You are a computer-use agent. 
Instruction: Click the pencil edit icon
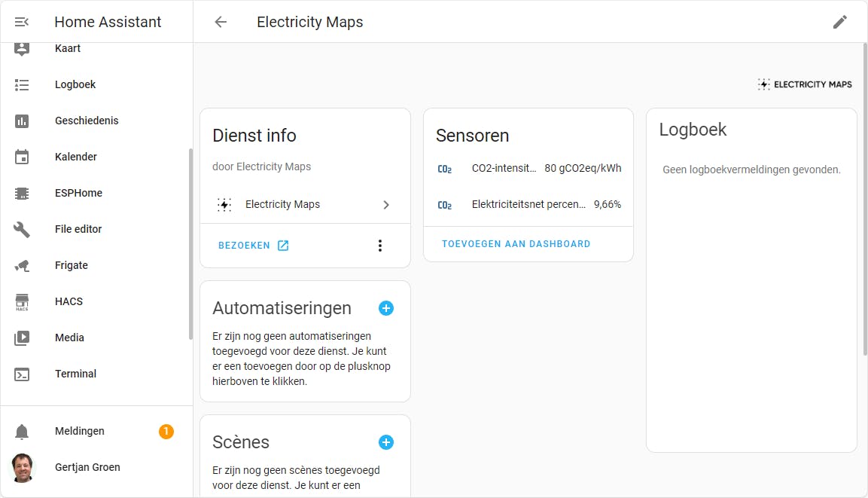(840, 22)
